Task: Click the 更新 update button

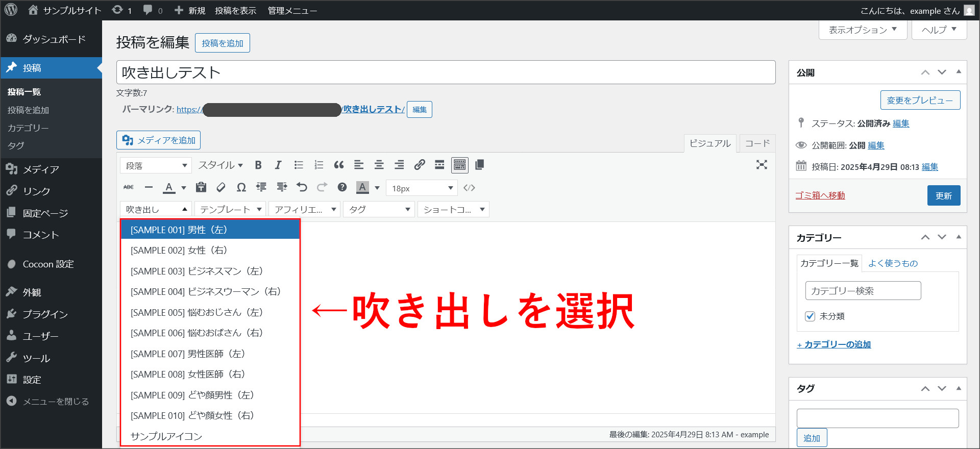Action: click(x=943, y=195)
